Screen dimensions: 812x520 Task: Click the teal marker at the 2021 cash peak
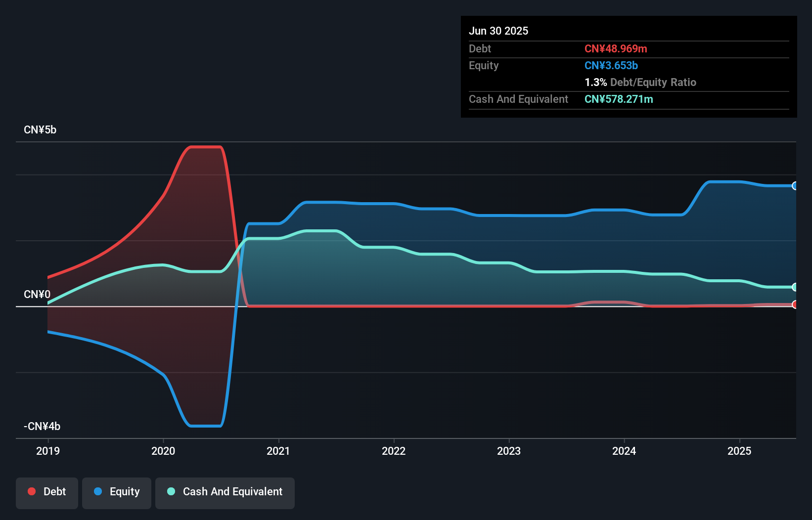pos(321,230)
